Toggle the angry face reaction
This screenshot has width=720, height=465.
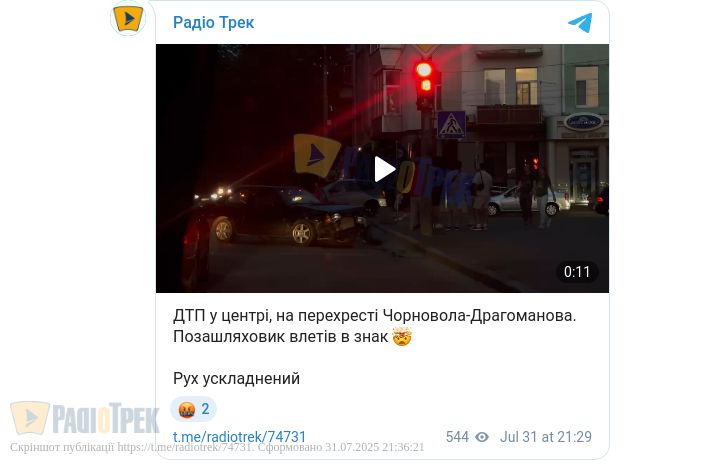click(x=193, y=409)
